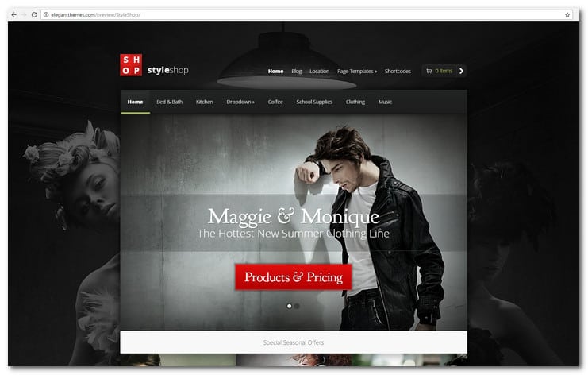Select the first slider dot indicator
588x375 pixels.
pos(289,305)
